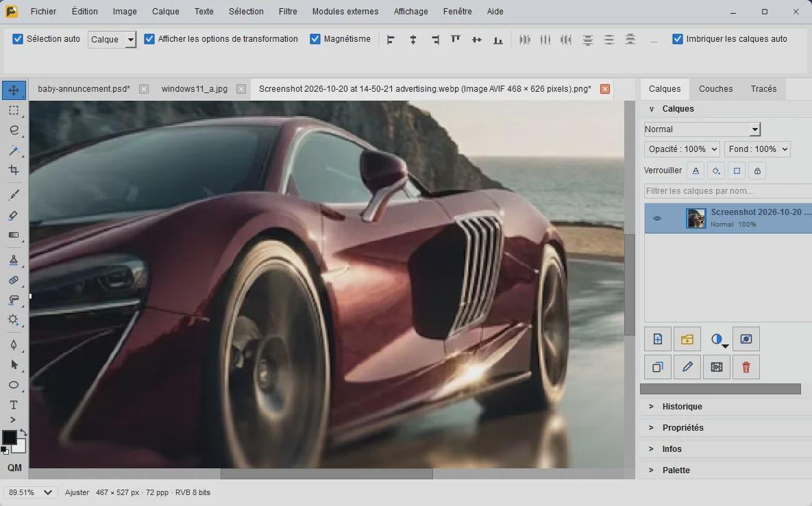Create a new layer with the page-plus icon
812x506 pixels.
pyautogui.click(x=658, y=340)
